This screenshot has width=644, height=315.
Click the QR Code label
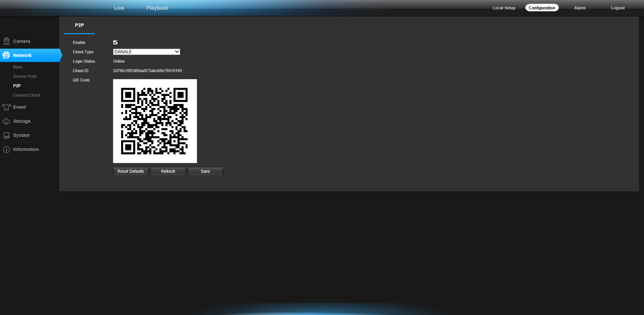pyautogui.click(x=81, y=80)
